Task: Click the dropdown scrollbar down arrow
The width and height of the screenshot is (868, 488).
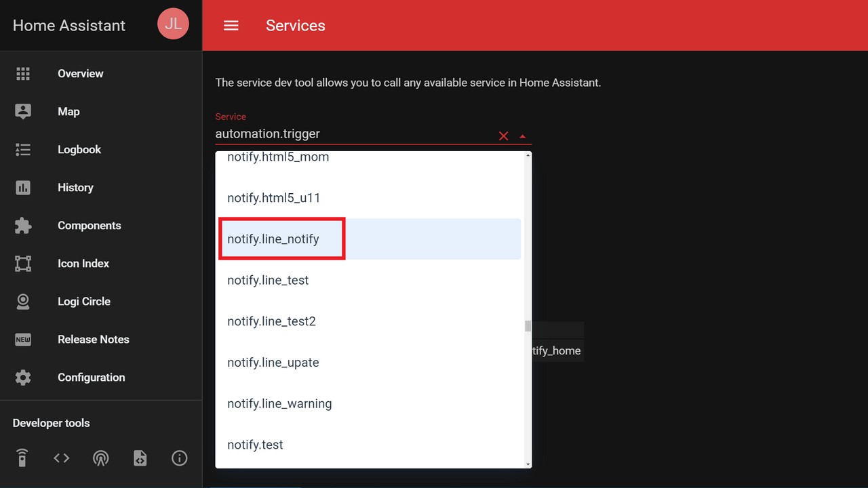Action: pyautogui.click(x=528, y=464)
